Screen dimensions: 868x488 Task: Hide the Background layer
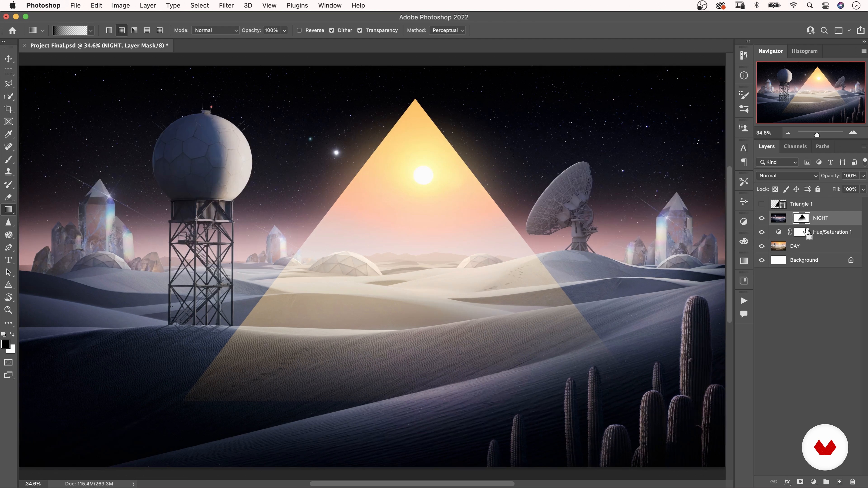[x=762, y=260]
